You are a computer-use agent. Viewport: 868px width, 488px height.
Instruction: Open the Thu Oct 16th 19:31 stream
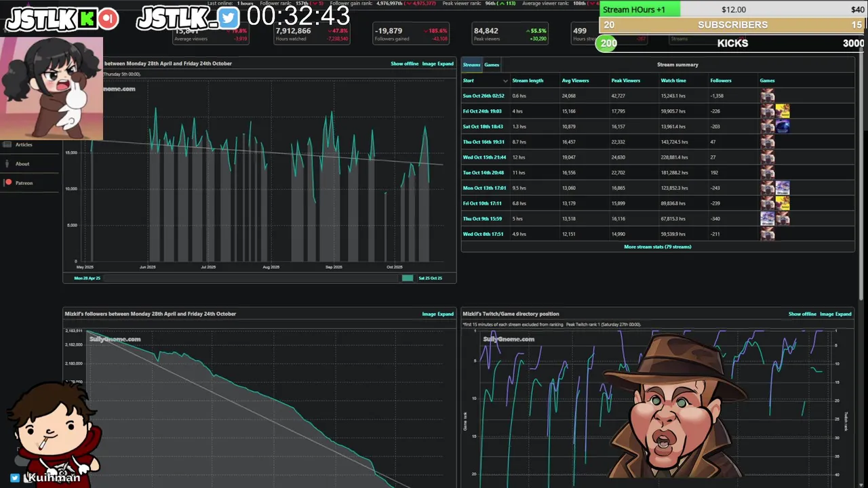coord(484,142)
